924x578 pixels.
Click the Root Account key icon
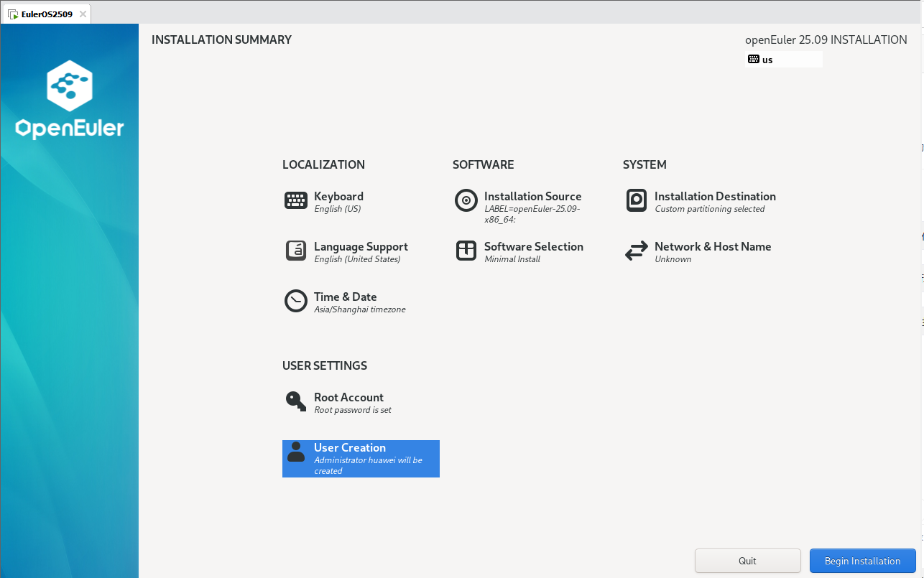[x=296, y=401]
